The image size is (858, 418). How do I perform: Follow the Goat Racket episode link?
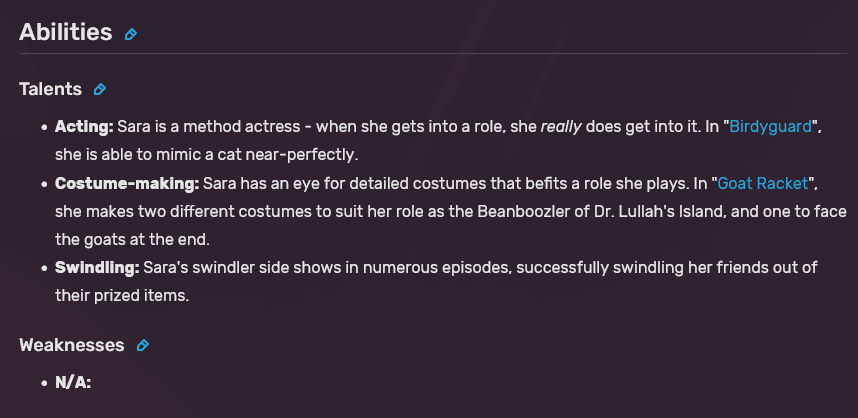pos(763,183)
